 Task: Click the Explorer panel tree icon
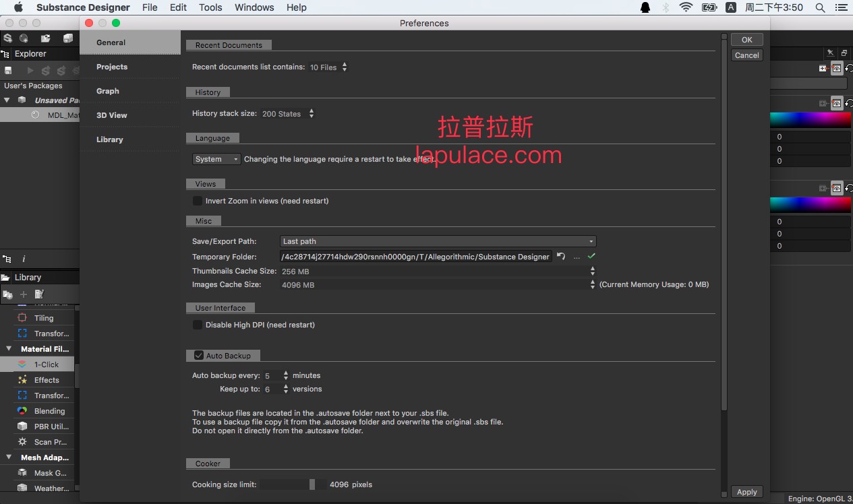[6, 54]
